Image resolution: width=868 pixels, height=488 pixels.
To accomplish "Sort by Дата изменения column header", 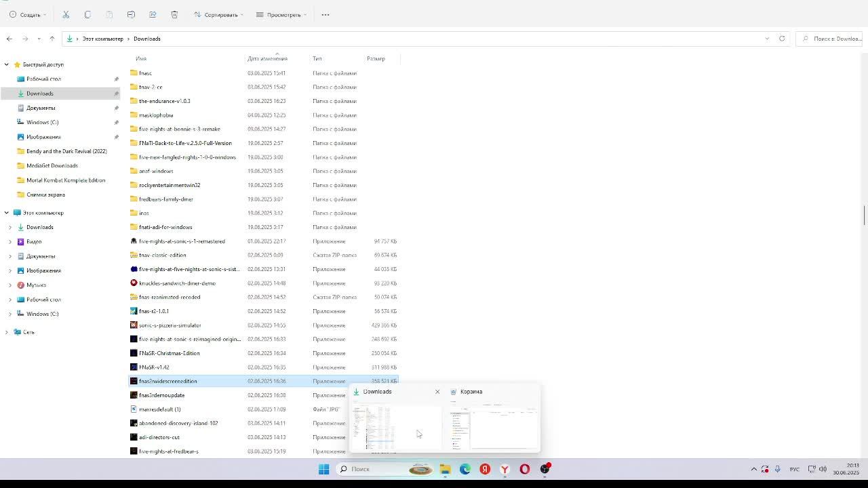I will (x=267, y=58).
